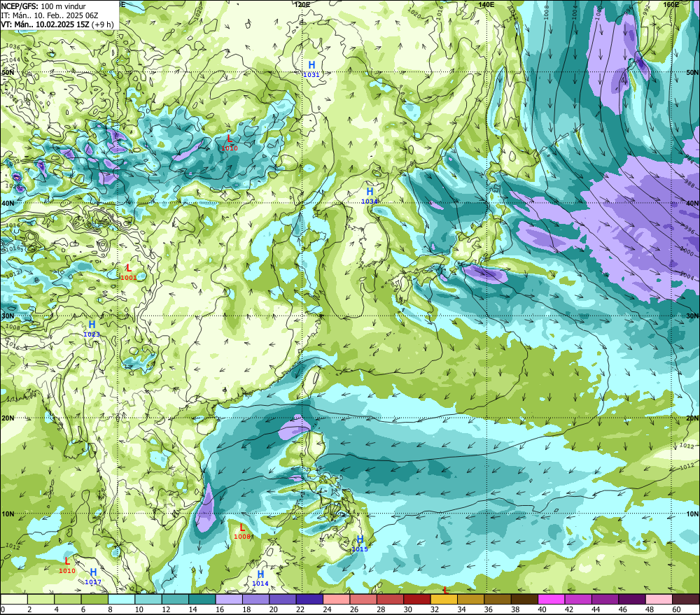This screenshot has height=615, width=700.
Task: Click the 20N label on the right edge
Action: (692, 418)
